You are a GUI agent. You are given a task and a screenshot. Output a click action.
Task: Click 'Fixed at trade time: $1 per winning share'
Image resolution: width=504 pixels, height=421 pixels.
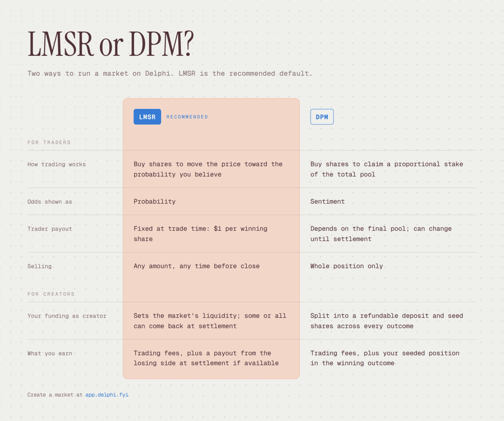pos(201,234)
